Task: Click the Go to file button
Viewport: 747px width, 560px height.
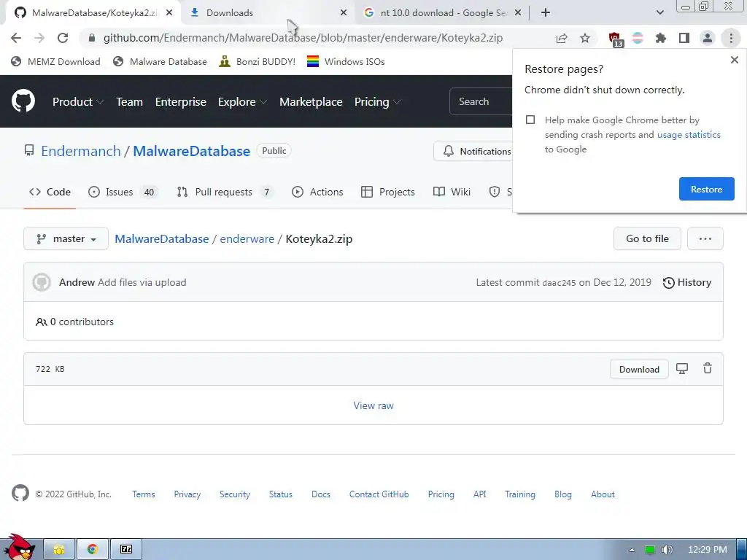Action: (647, 238)
